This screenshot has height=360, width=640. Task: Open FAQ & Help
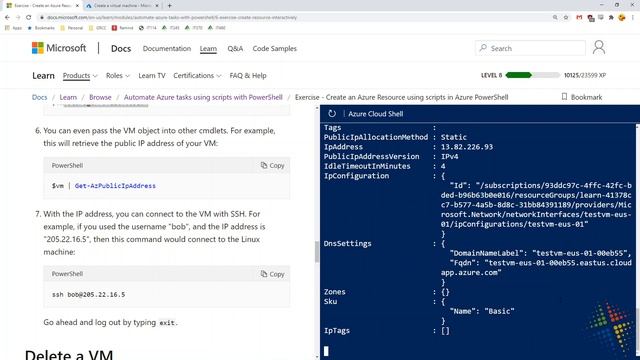pos(248,76)
